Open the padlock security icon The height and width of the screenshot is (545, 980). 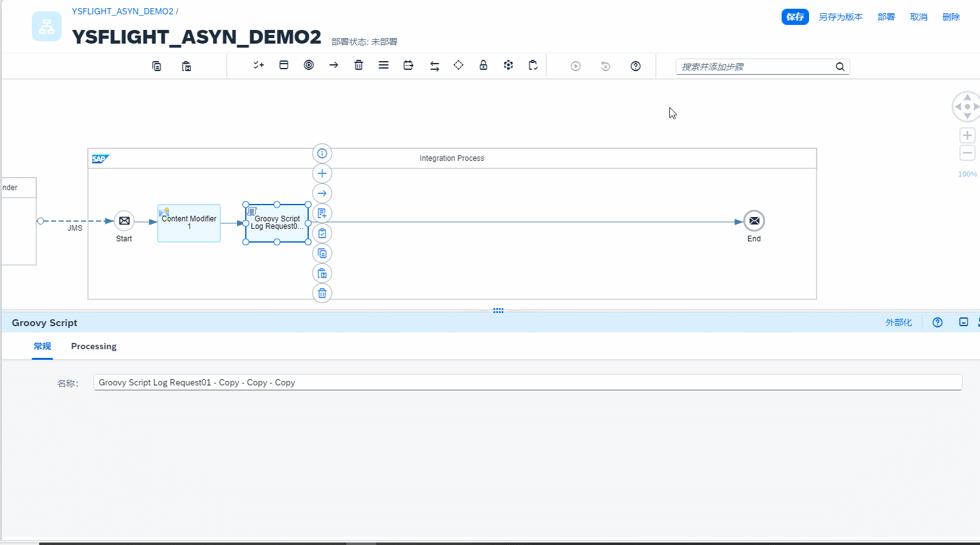coord(483,65)
